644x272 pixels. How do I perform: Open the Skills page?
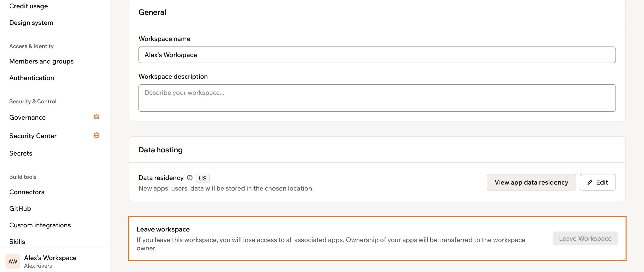coord(17,241)
